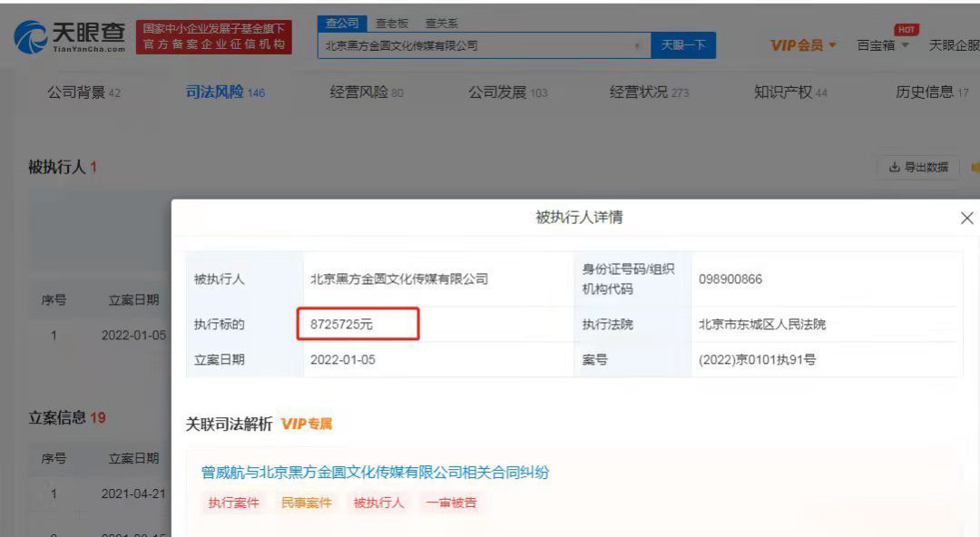This screenshot has height=537, width=980.
Task: Switch to the 查老板 search tab
Action: tap(392, 23)
